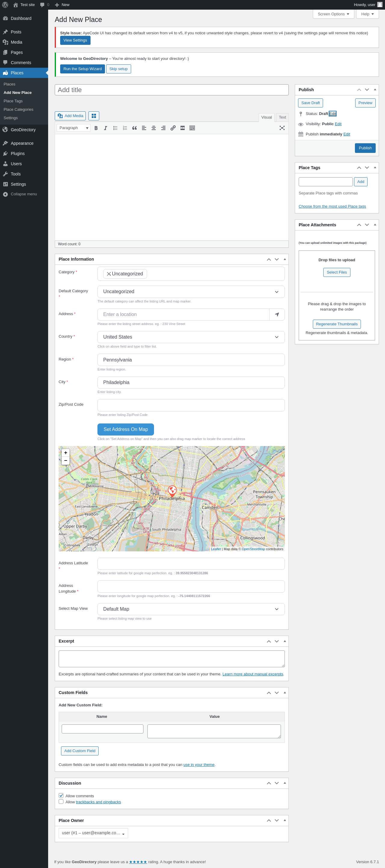Click the Zip/Post Code input field

pos(191,405)
